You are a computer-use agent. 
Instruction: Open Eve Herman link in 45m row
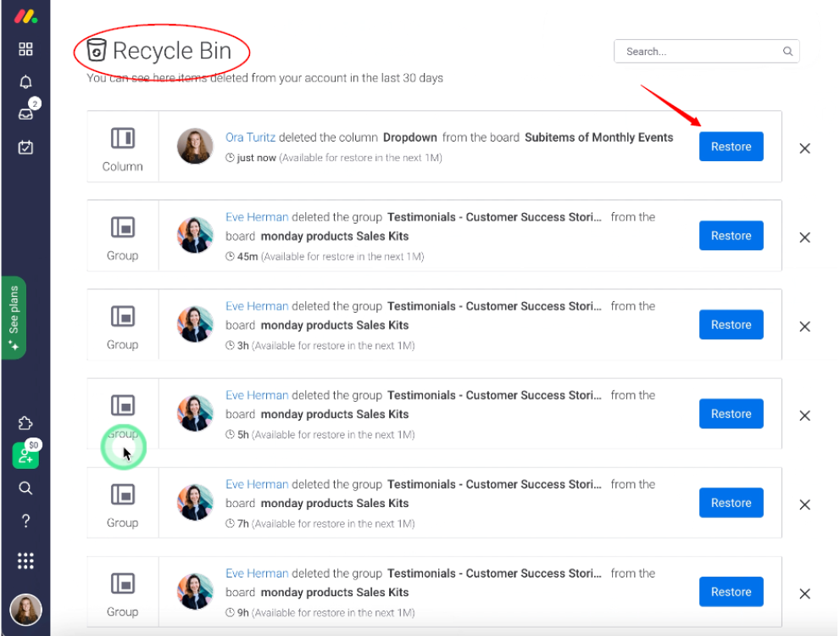coord(257,217)
